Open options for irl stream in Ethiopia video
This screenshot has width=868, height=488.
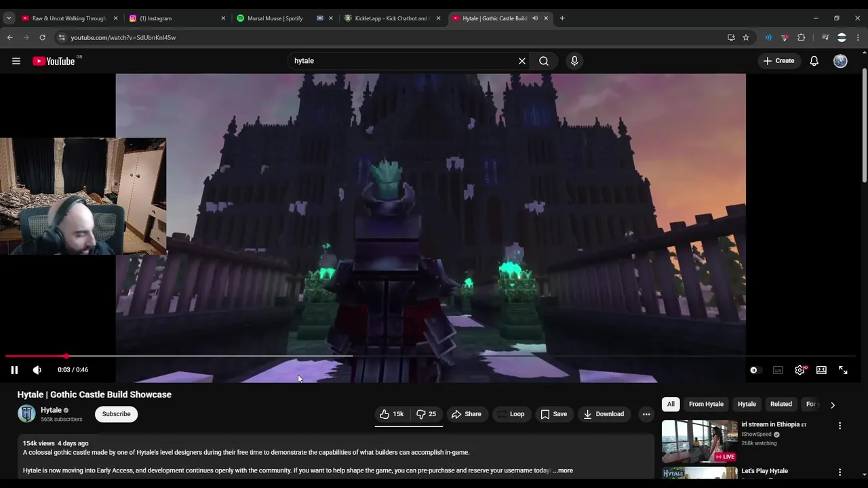pyautogui.click(x=840, y=426)
